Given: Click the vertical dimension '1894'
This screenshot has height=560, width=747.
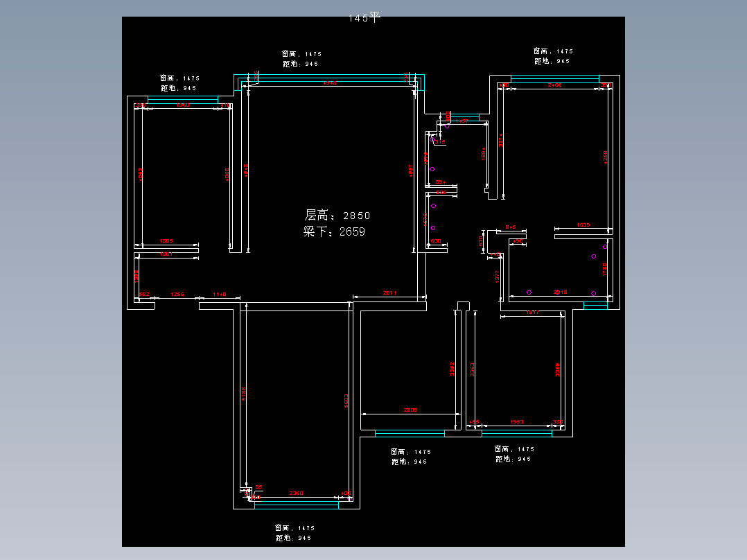Looking at the screenshot, I should tap(483, 153).
